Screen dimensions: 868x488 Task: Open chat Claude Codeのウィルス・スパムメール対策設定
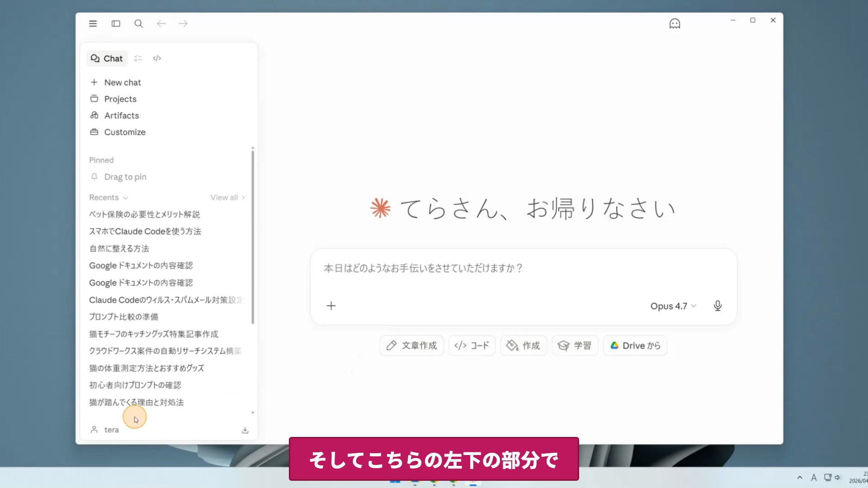click(166, 300)
